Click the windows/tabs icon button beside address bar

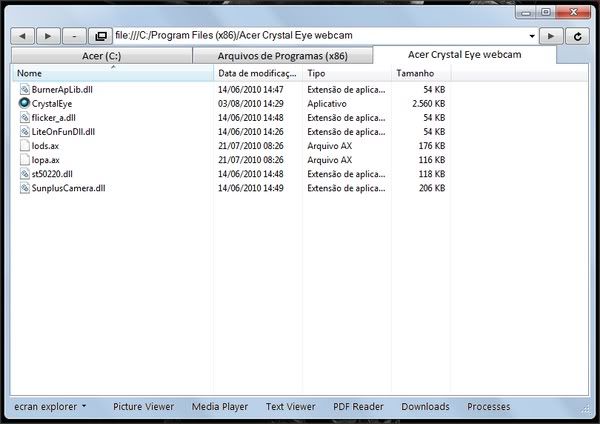[101, 36]
